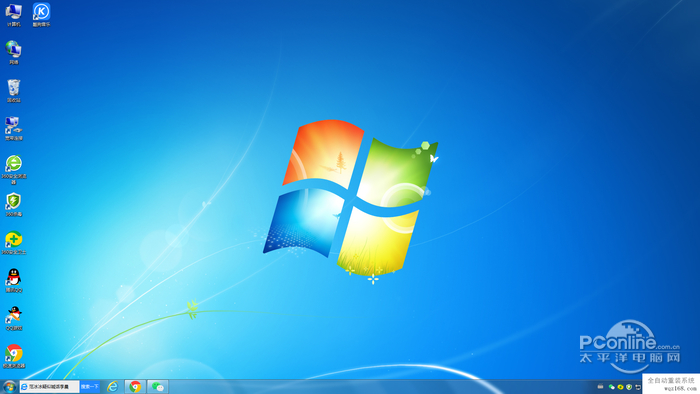The image size is (700, 394).
Task: Launch 360 Security Guard desktop shortcut
Action: coord(13,242)
